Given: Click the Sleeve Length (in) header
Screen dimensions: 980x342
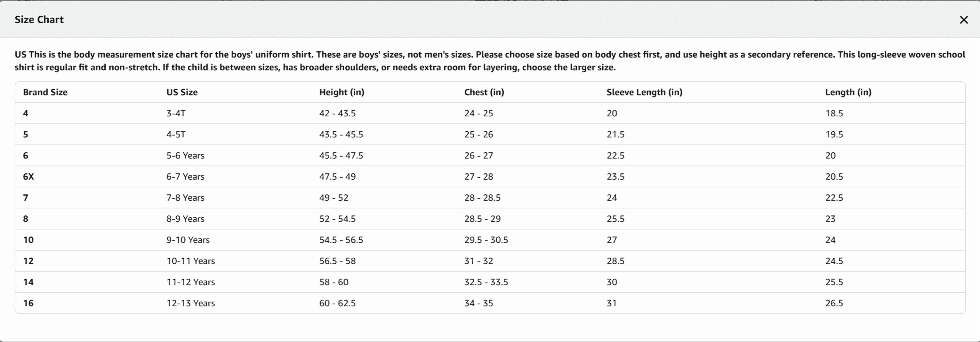Looking at the screenshot, I should [x=645, y=92].
